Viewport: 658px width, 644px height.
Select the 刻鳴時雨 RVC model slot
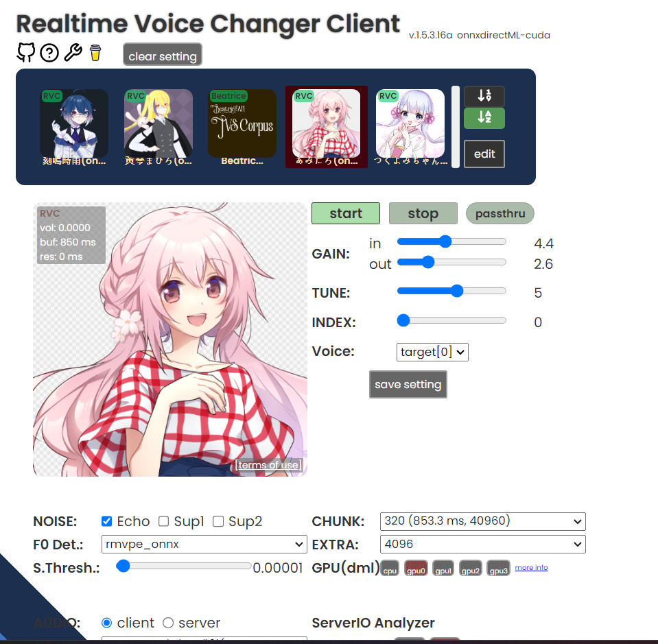click(74, 127)
